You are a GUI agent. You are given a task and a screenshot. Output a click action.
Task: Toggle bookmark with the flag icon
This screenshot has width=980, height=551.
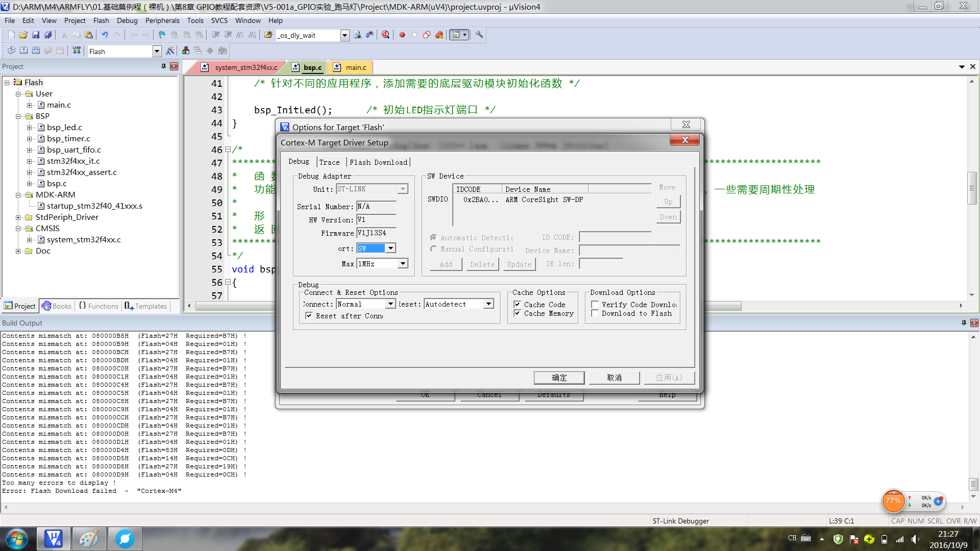[162, 35]
